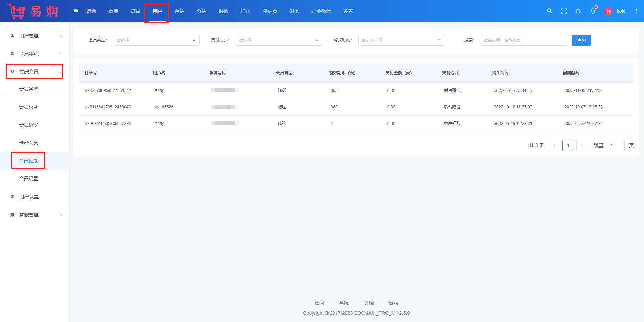Focus the username search input field
This screenshot has height=322, width=644.
524,40
